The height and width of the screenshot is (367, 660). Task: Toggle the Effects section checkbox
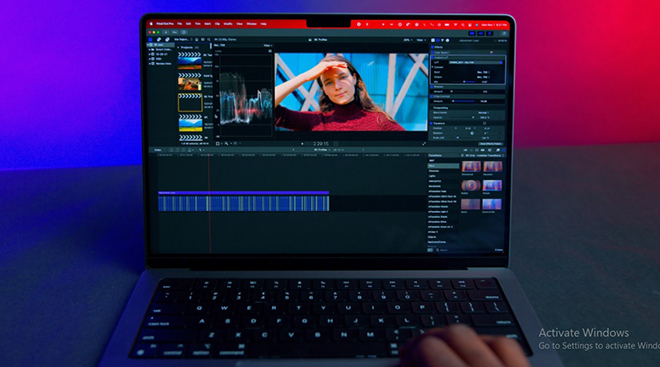(x=432, y=47)
